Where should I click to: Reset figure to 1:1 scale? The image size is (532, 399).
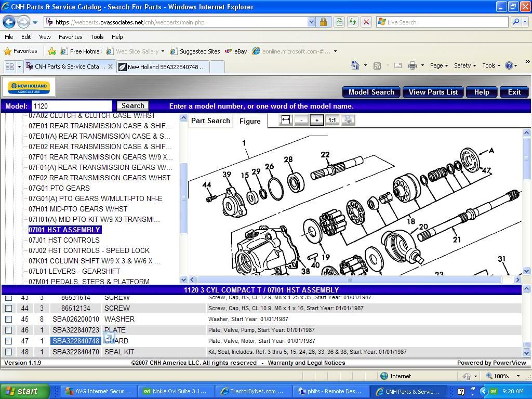[332, 120]
